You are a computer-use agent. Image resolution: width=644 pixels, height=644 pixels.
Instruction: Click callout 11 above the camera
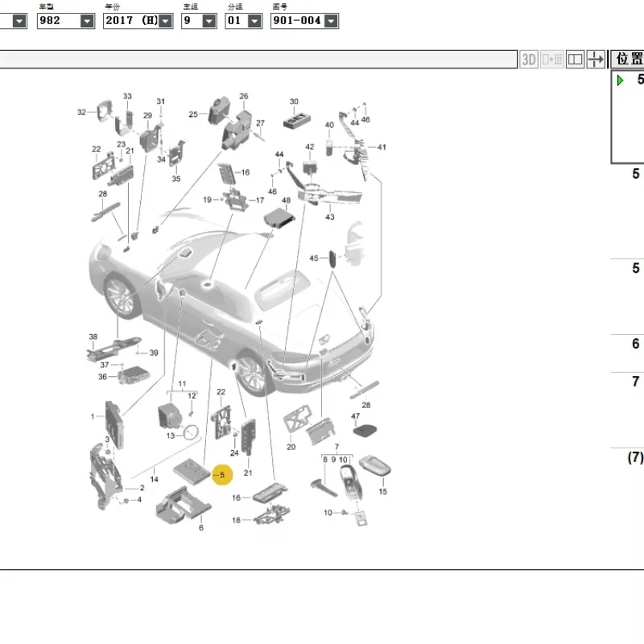[x=182, y=384]
